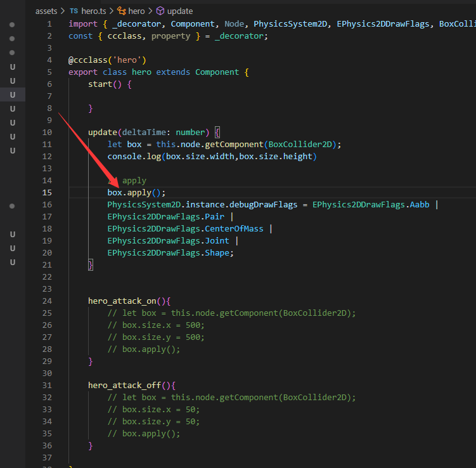Screen dimensions: 476x468
Task: Click 'box.apply();' on line 15
Action: (x=136, y=193)
